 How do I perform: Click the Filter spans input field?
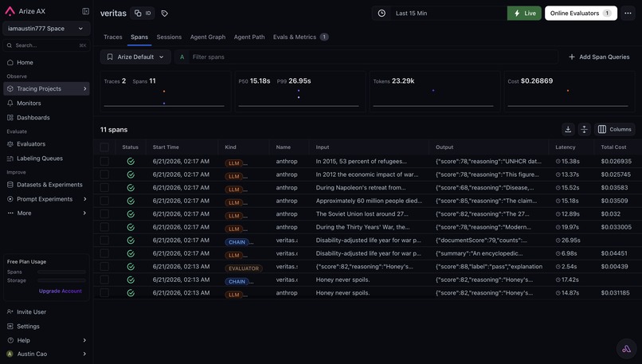pos(366,57)
